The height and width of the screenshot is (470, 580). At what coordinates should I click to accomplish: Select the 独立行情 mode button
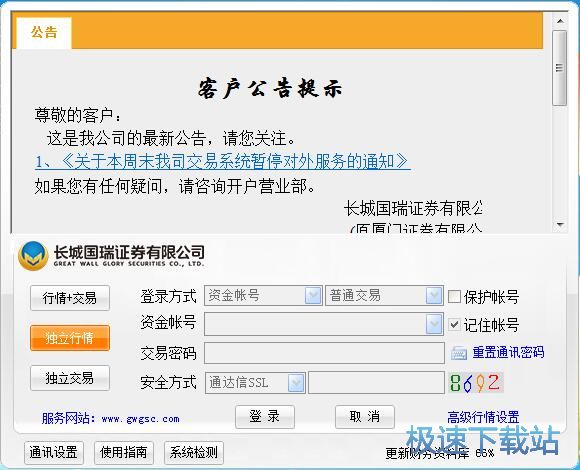tap(70, 338)
